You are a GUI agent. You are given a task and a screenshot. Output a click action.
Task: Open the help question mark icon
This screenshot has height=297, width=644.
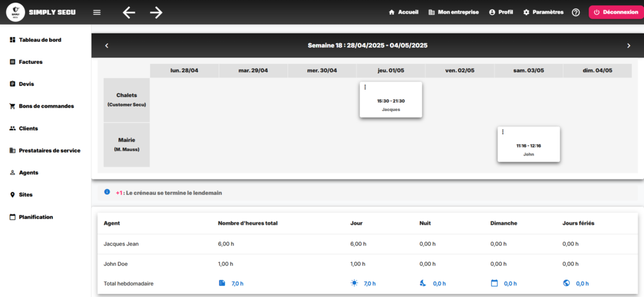[x=576, y=12]
